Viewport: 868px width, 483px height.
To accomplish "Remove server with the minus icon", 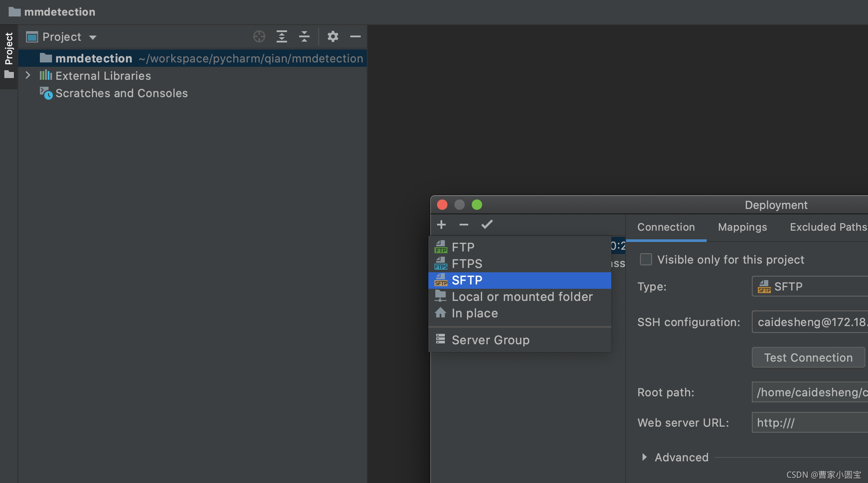I will (x=464, y=225).
